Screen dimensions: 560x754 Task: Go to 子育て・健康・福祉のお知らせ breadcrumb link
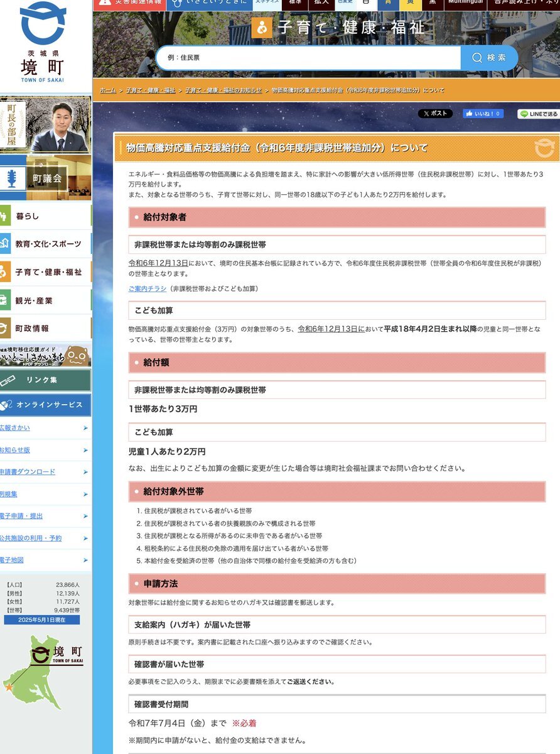click(x=223, y=90)
